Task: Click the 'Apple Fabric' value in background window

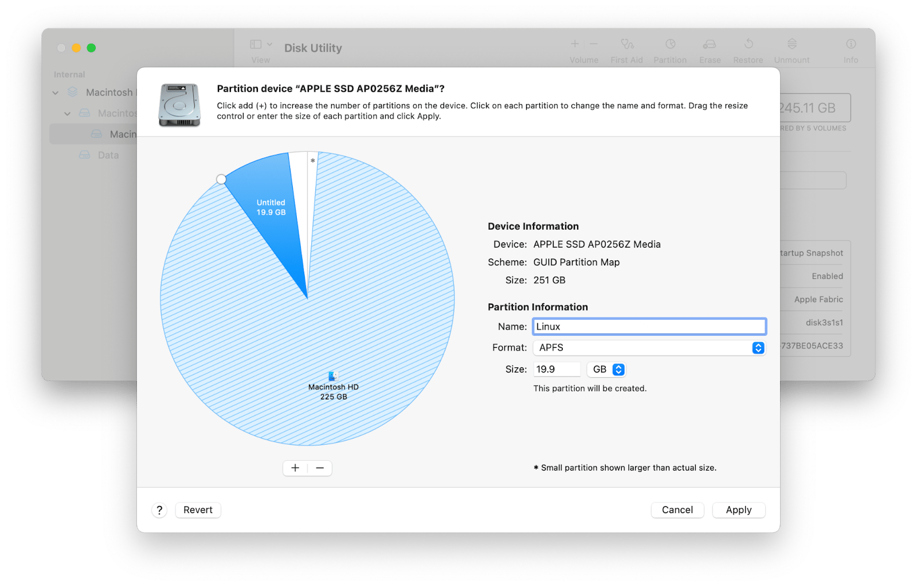Action: (x=818, y=300)
